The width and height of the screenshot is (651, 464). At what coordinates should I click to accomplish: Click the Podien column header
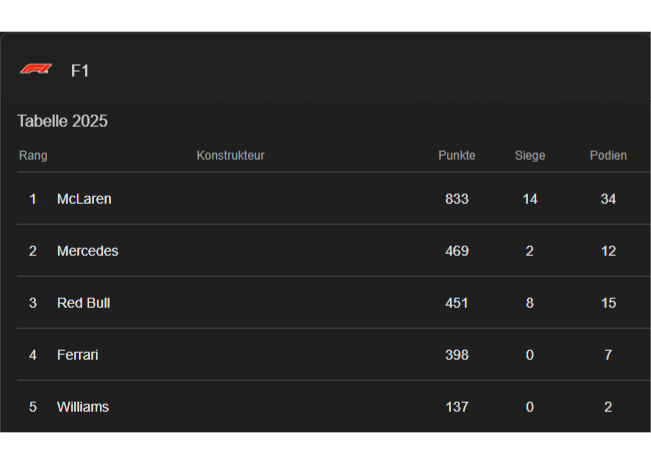click(608, 155)
